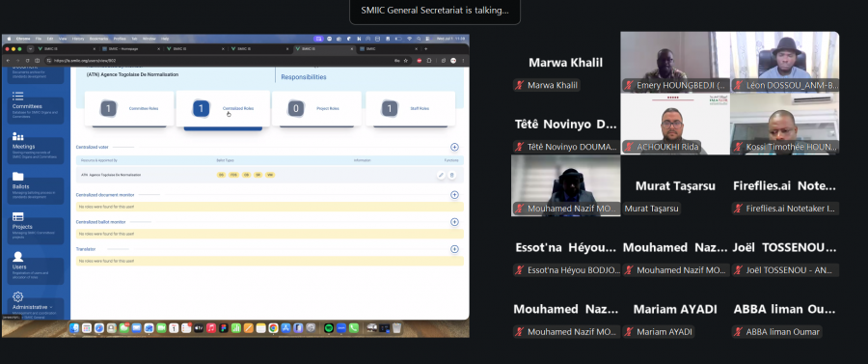The height and width of the screenshot is (364, 868).
Task: Select the Centralized Roles card
Action: (223, 108)
